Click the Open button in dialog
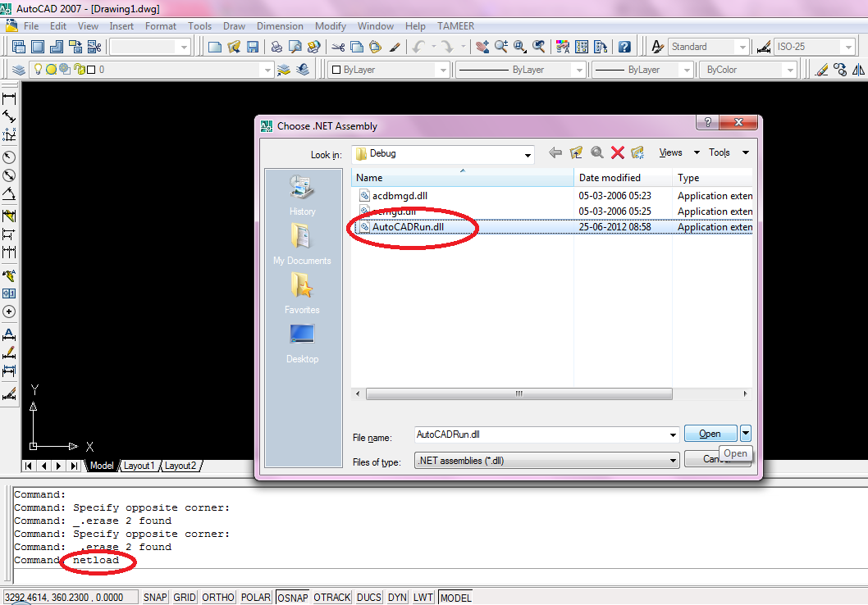Viewport: 868px width, 605px height. pos(710,434)
